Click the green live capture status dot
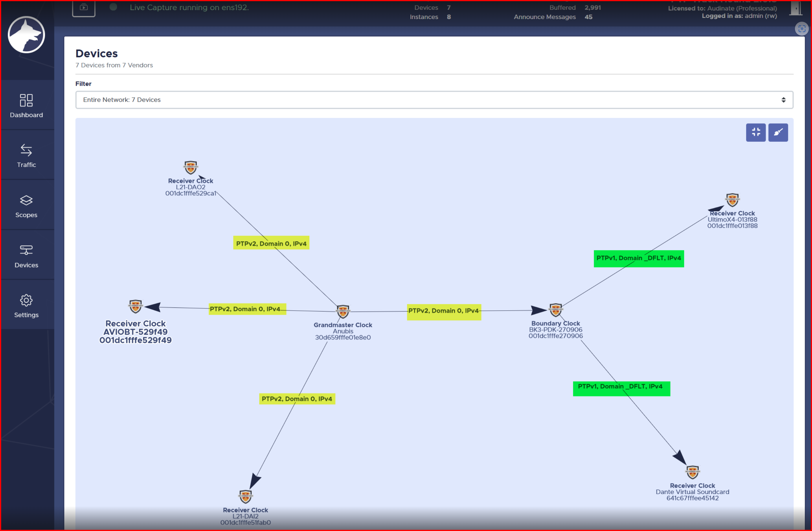The image size is (812, 531). 113,7
